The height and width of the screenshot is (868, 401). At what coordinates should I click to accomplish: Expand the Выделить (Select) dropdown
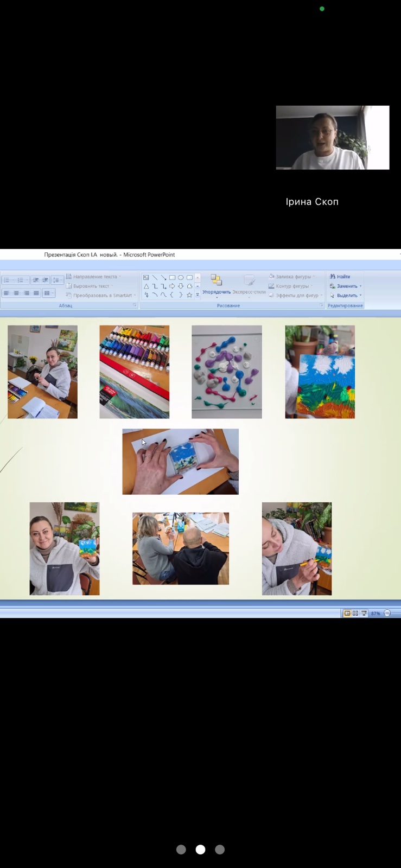coord(346,296)
